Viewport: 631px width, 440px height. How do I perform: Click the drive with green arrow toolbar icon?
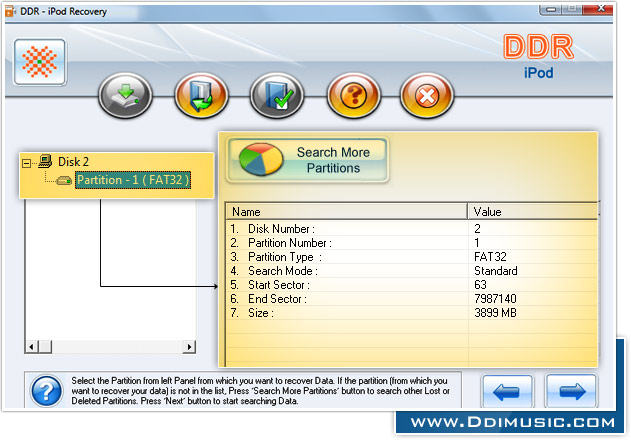pos(124,97)
